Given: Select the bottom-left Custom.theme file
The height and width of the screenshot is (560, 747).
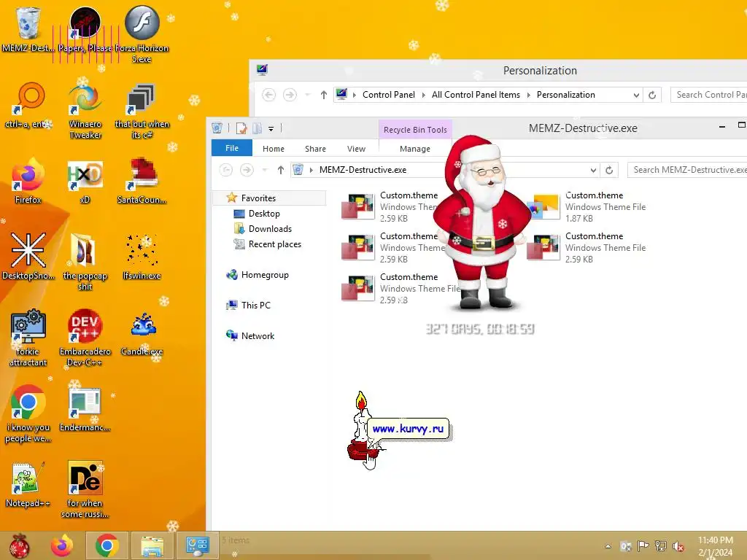Looking at the screenshot, I should (402, 289).
